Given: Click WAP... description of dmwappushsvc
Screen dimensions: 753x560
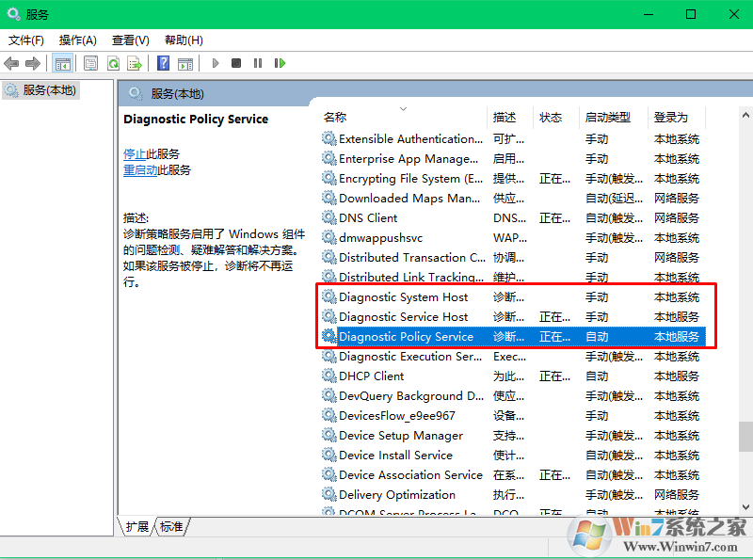Looking at the screenshot, I should point(509,238).
